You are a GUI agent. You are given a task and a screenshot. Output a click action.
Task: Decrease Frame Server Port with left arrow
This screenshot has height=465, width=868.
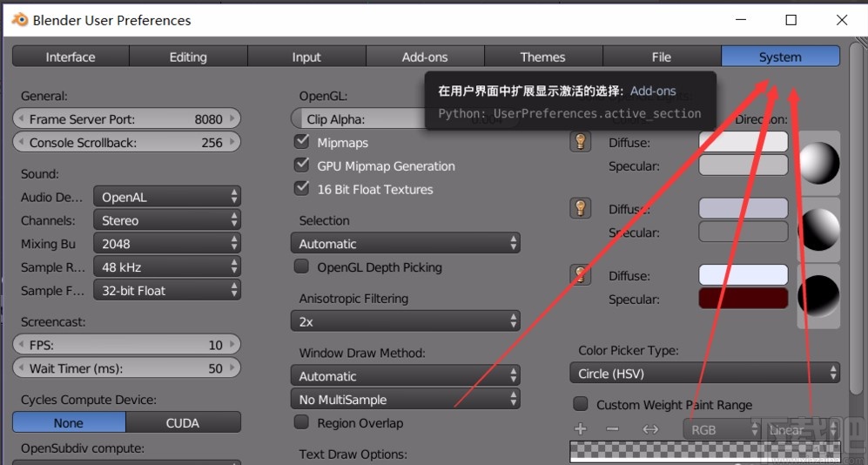pyautogui.click(x=21, y=118)
